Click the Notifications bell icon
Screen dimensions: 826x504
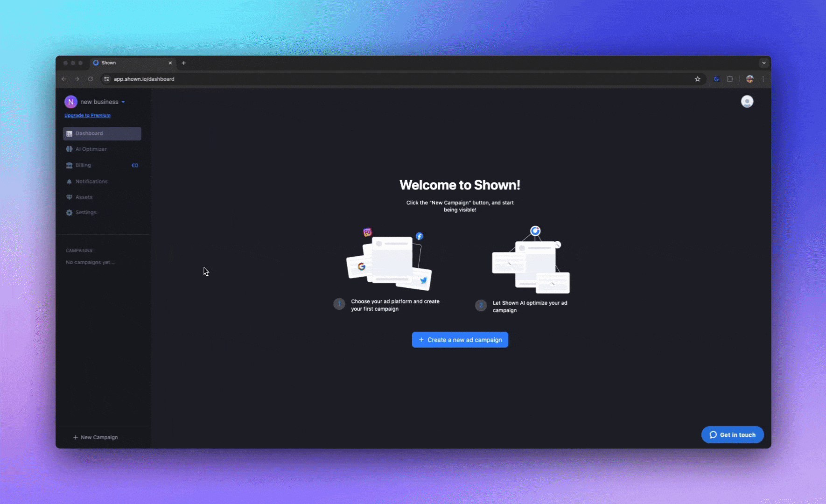[x=69, y=182]
